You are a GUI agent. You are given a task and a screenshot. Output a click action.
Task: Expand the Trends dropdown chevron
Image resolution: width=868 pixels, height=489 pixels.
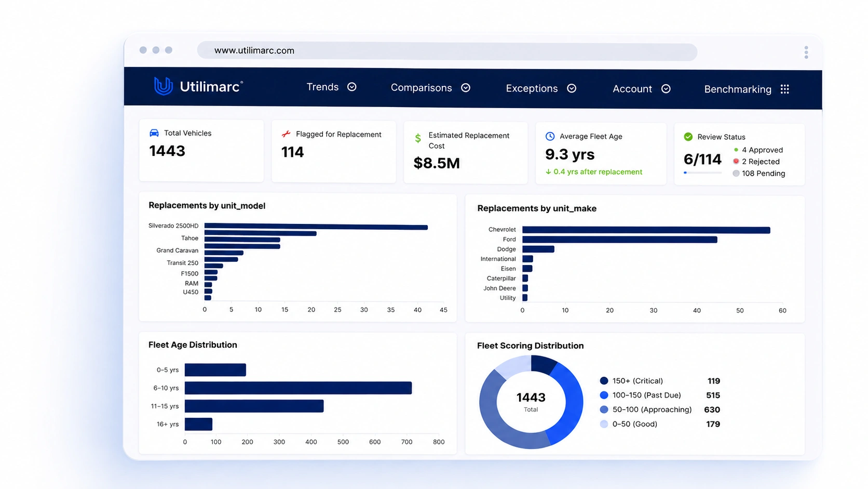(x=352, y=87)
